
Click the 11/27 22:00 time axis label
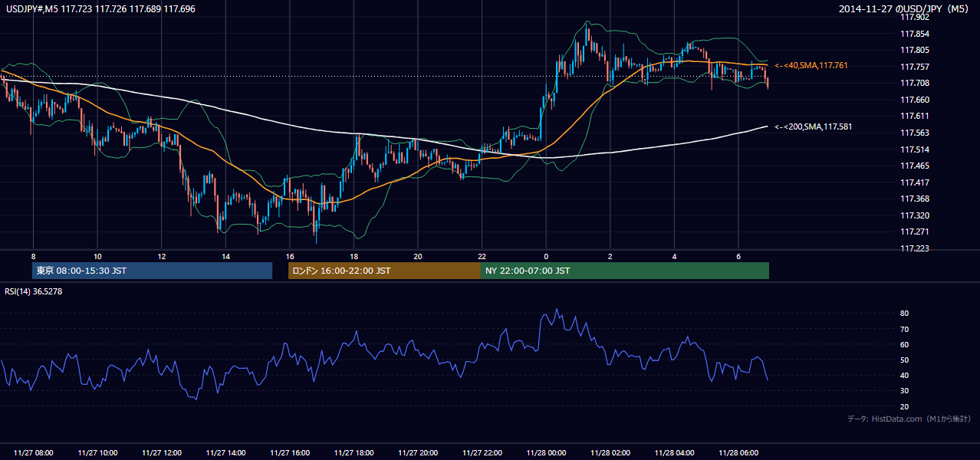(x=482, y=453)
